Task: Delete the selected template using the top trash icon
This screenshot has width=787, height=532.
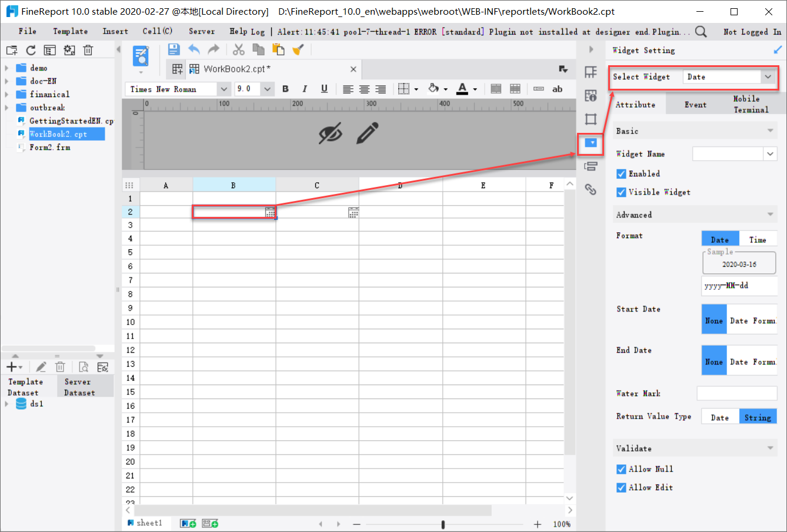Action: (x=88, y=51)
